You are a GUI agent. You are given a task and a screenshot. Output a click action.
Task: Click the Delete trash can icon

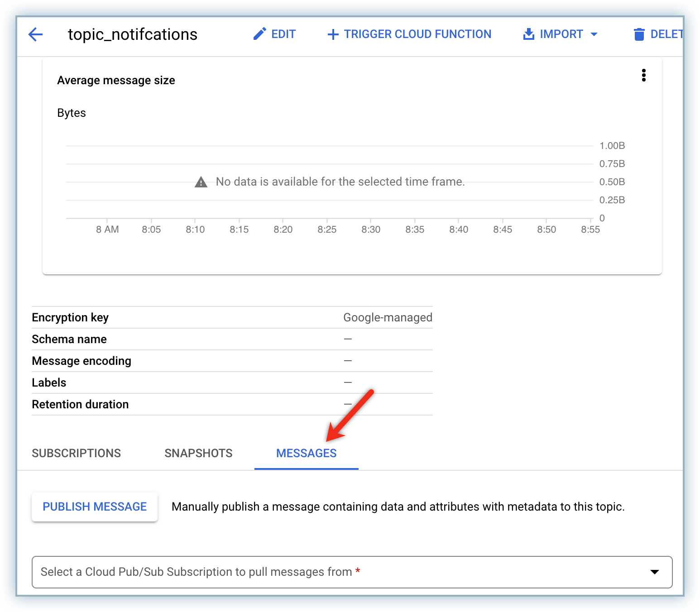[639, 34]
